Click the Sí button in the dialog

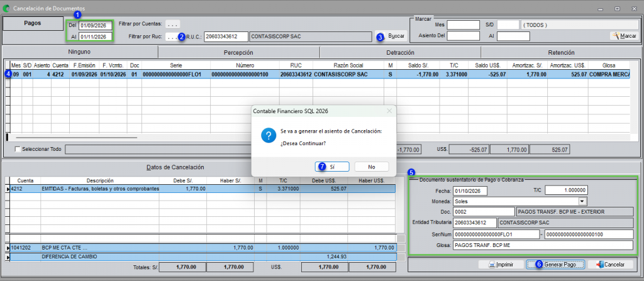tap(332, 167)
